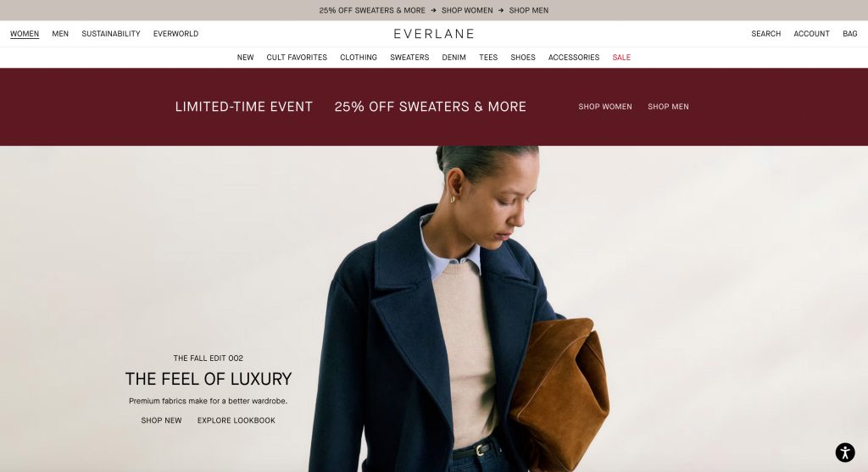Open the Sustainability page
The height and width of the screenshot is (472, 868).
coord(111,34)
